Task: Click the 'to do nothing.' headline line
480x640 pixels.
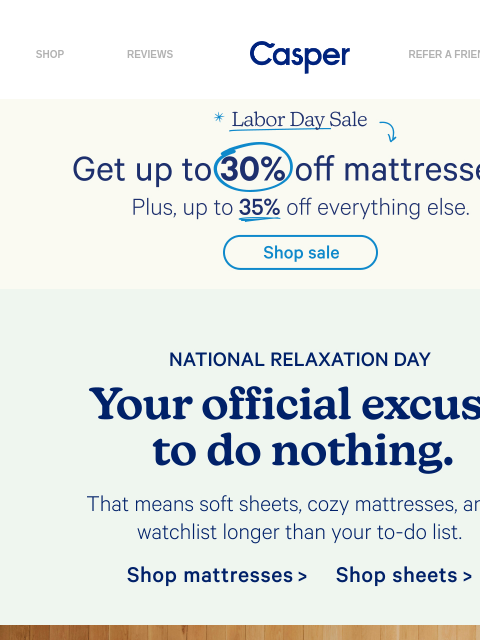Action: coord(303,451)
